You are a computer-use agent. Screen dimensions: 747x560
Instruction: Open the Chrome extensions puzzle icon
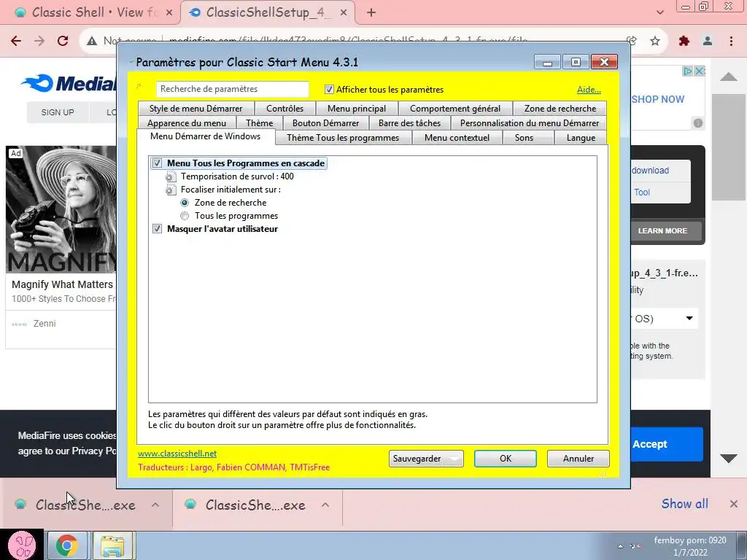(x=684, y=41)
